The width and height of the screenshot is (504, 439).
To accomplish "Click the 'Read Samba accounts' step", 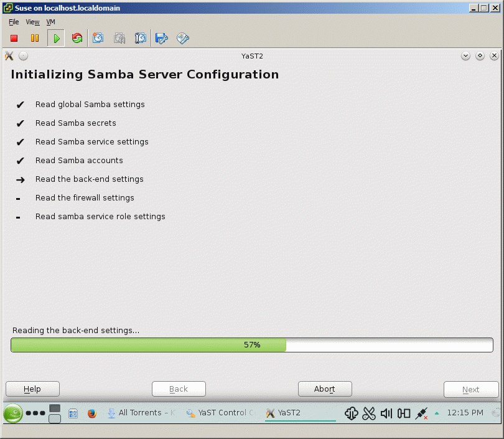I will 79,161.
